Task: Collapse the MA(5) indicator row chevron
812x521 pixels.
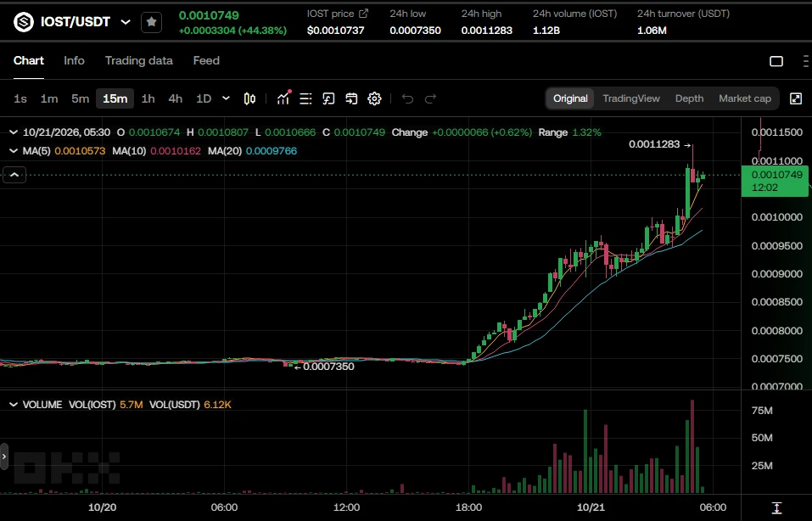Action: [14, 151]
